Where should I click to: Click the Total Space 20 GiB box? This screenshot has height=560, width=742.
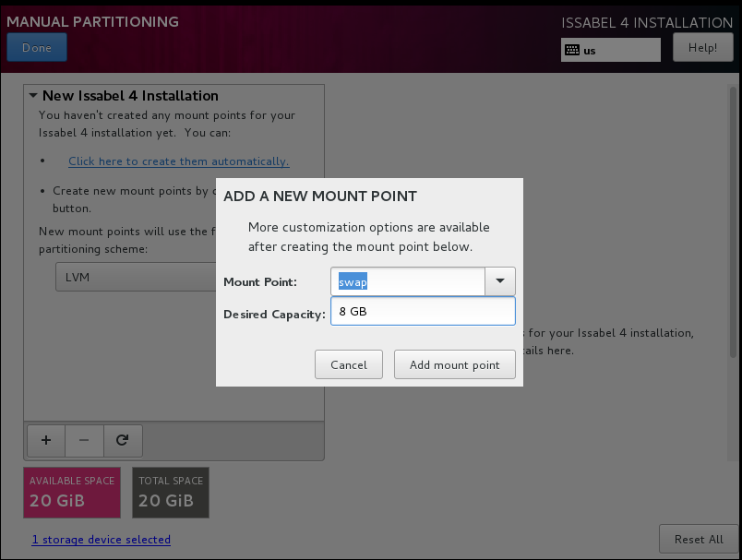click(171, 492)
